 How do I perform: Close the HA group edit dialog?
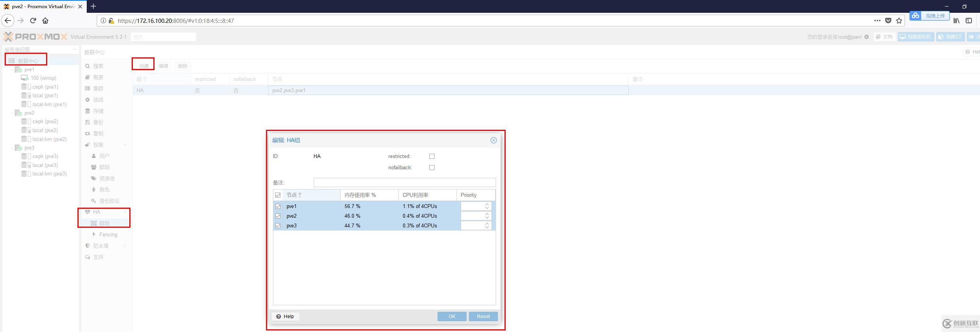point(493,140)
